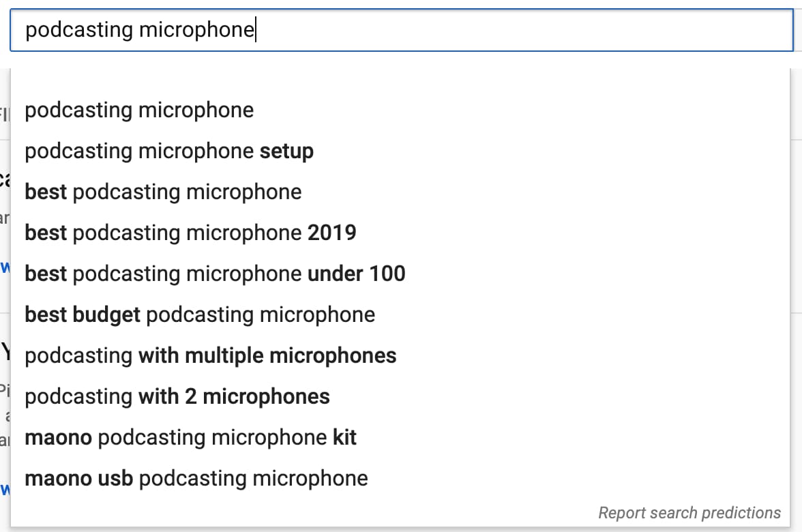Select 'best podcasting microphone 2019' prediction
Viewport: 802px width, 532px height.
[x=190, y=233]
